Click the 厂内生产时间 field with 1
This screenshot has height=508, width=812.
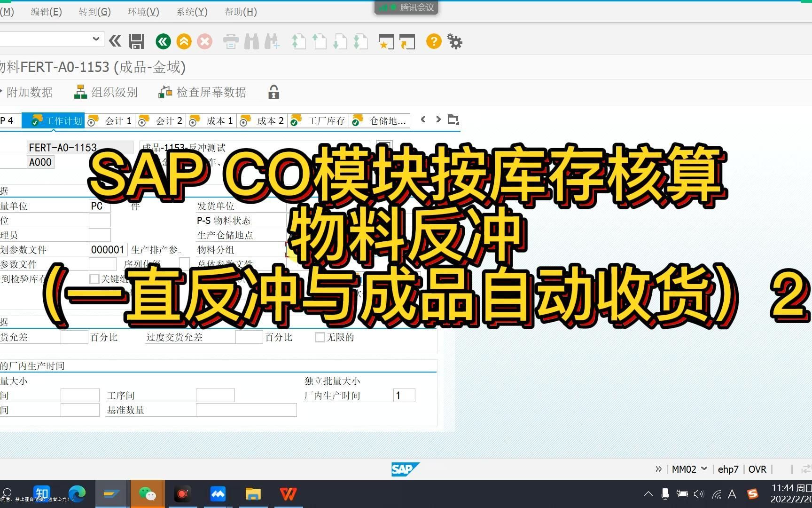[404, 396]
